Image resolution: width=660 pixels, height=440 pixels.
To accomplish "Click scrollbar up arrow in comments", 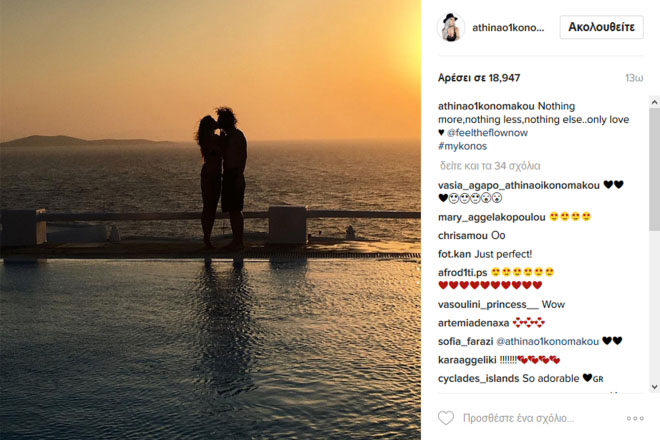I will pyautogui.click(x=655, y=102).
